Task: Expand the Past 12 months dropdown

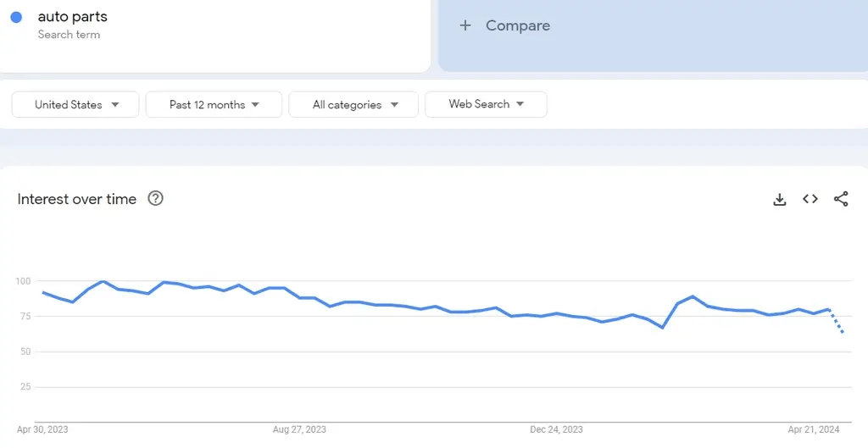Action: pyautogui.click(x=214, y=104)
